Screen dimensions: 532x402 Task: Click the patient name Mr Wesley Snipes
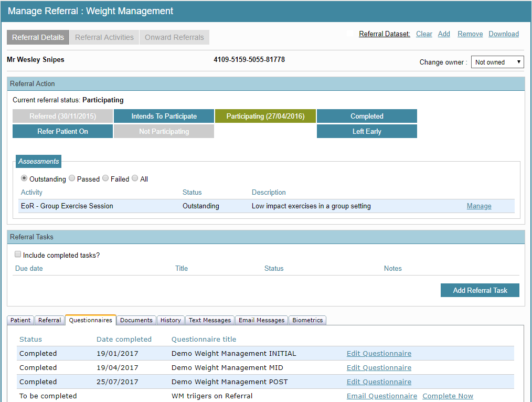click(x=36, y=60)
